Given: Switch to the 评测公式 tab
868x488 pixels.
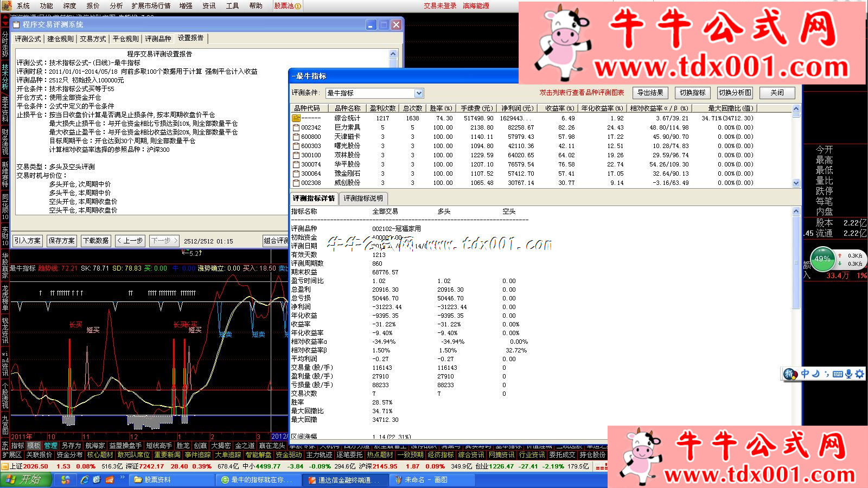Looking at the screenshot, I should [x=28, y=39].
